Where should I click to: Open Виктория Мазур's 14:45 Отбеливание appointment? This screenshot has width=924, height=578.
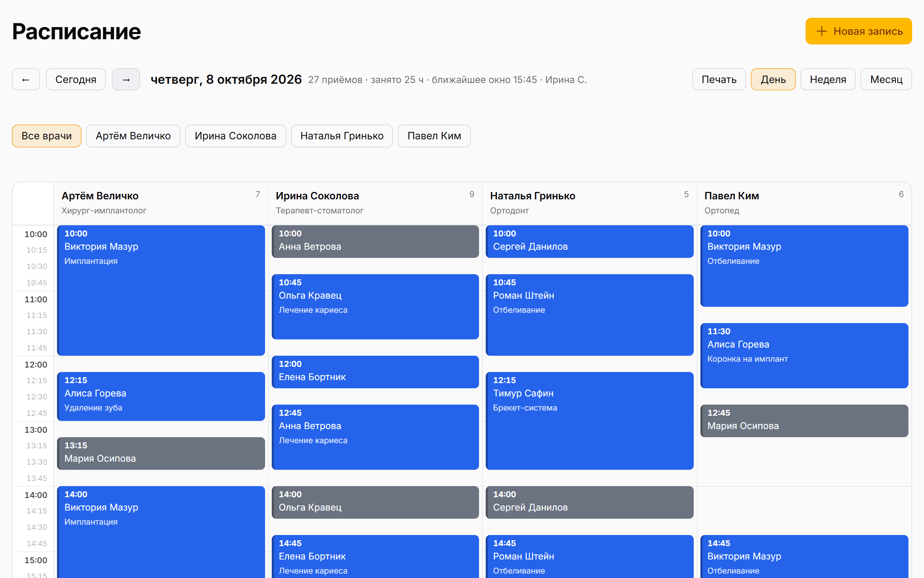tap(804, 557)
